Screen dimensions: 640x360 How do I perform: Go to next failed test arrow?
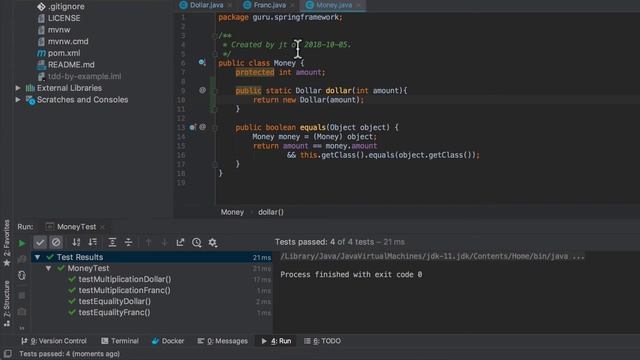pyautogui.click(x=164, y=242)
